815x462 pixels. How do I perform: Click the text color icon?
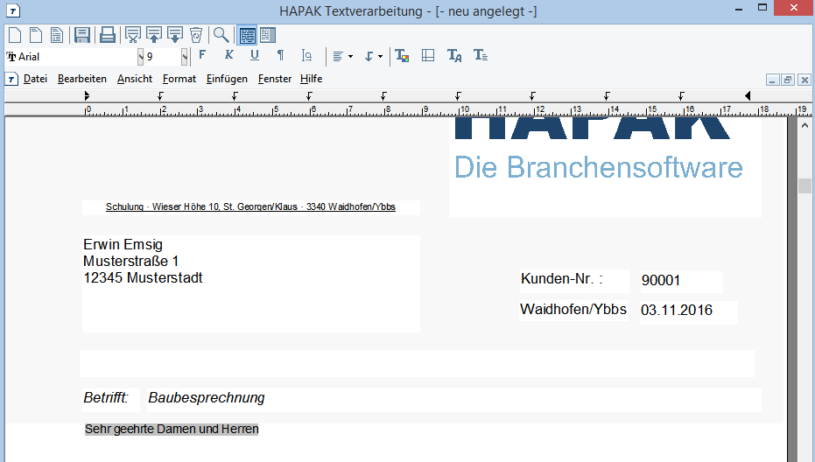[x=402, y=56]
